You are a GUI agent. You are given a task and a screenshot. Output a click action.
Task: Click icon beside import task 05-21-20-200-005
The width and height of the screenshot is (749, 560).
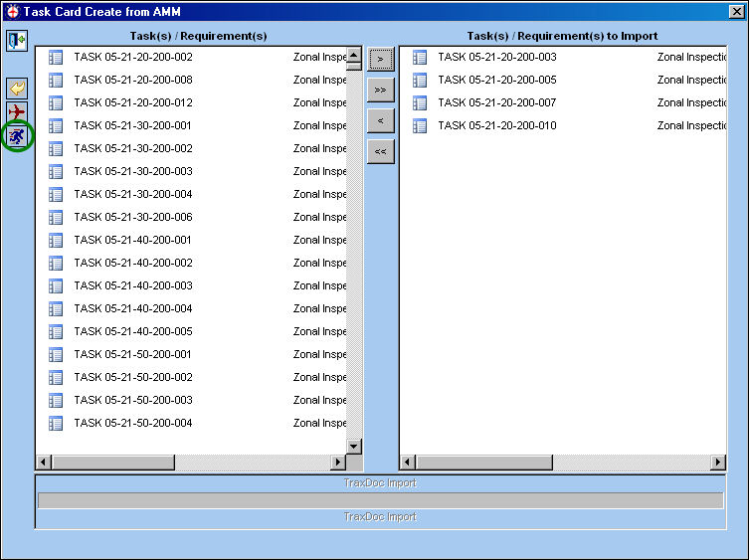point(420,81)
